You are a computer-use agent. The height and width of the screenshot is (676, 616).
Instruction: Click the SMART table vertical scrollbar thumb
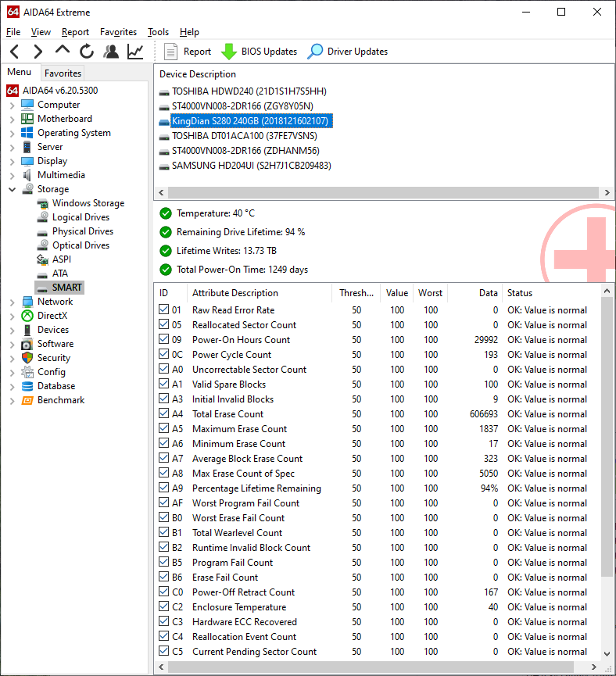click(607, 437)
